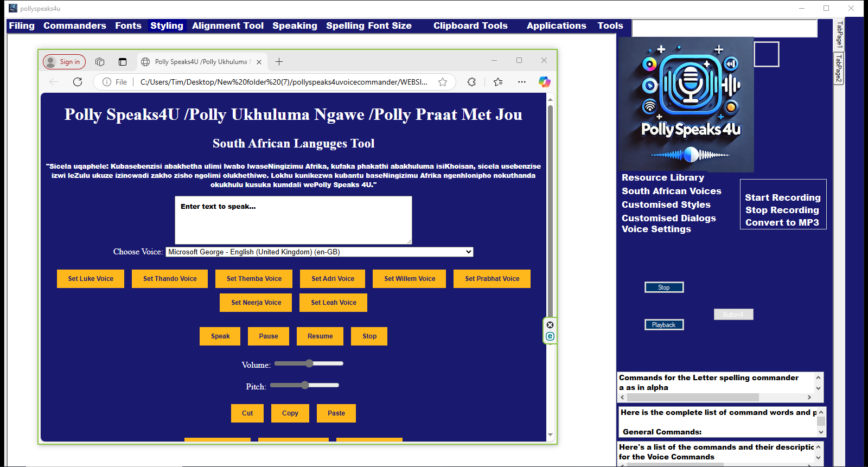This screenshot has height=467, width=868.
Task: Switch to TabPage1 vertical tab
Action: [839, 35]
